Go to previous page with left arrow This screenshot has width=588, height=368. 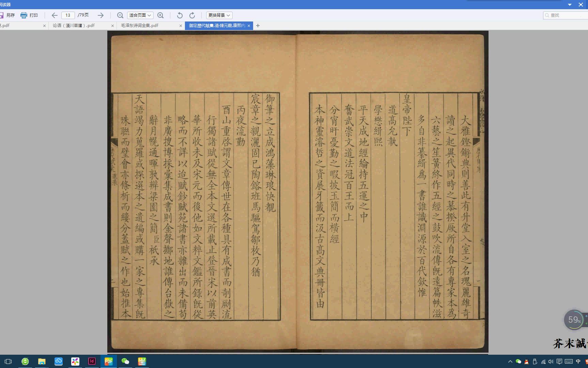(55, 15)
